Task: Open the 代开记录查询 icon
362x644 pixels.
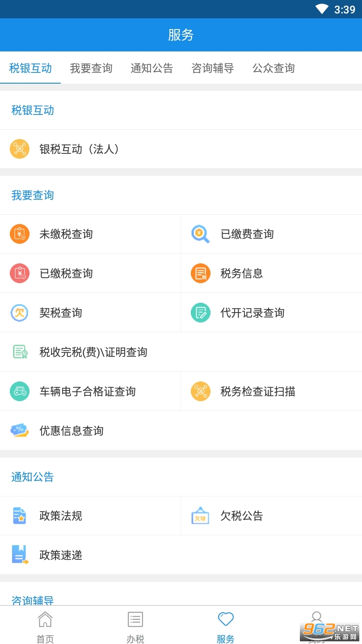Action: click(200, 313)
